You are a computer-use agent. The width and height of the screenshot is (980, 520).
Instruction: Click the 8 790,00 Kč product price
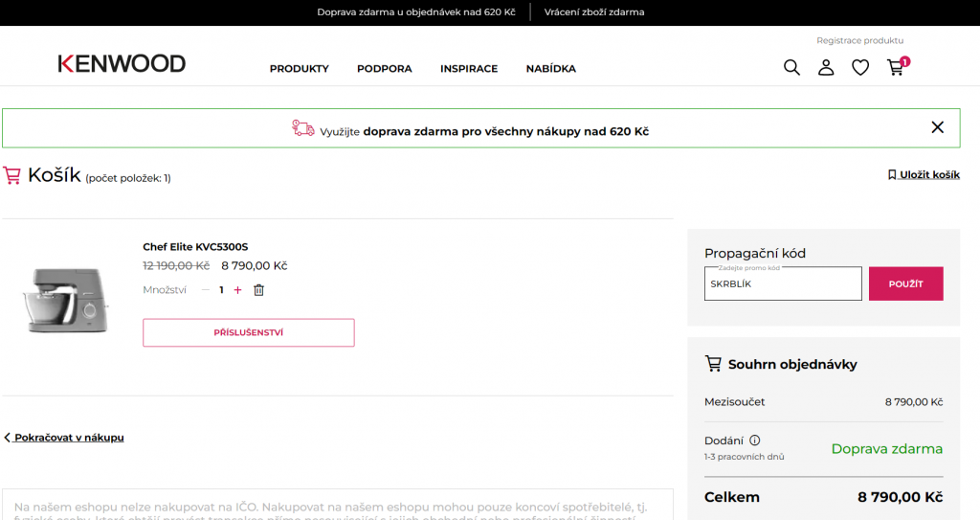click(x=255, y=266)
